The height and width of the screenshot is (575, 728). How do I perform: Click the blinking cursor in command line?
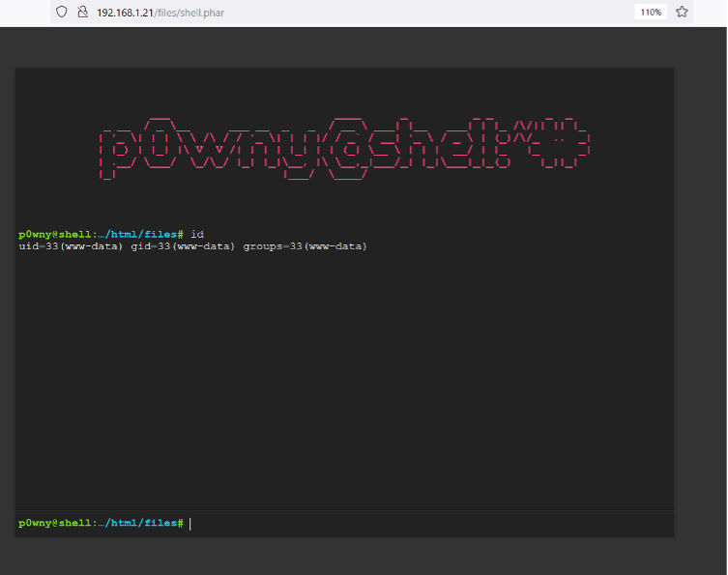coord(190,523)
